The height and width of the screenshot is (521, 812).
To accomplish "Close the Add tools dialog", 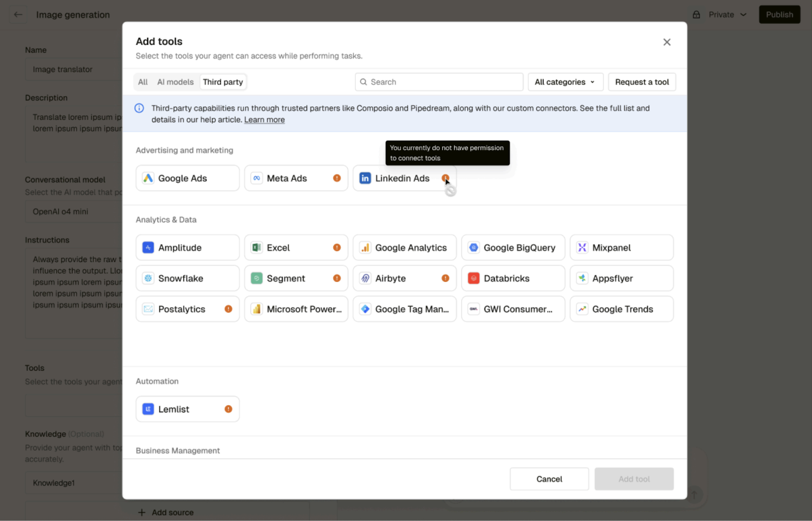I will point(667,42).
